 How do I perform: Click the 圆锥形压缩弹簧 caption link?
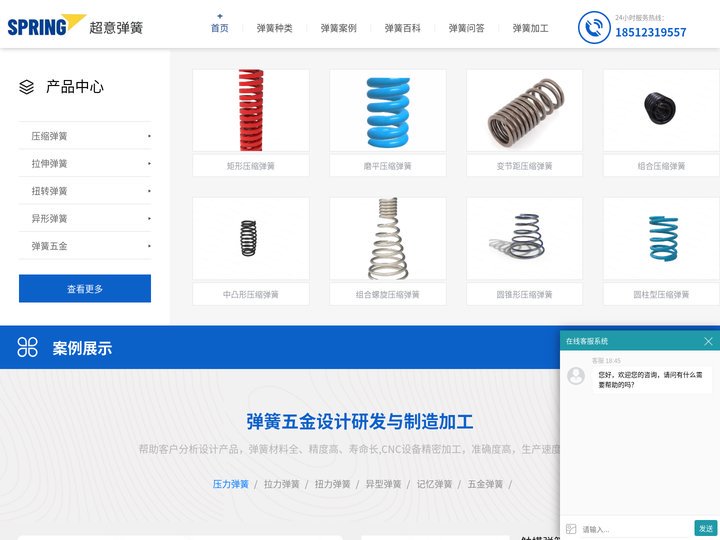pos(524,294)
